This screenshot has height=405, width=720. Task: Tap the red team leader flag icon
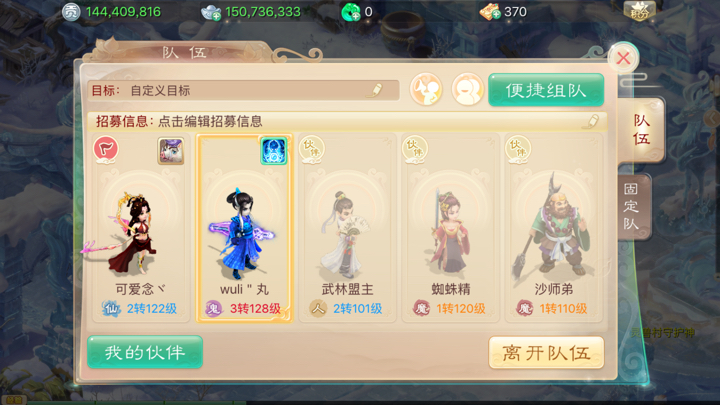click(x=106, y=149)
